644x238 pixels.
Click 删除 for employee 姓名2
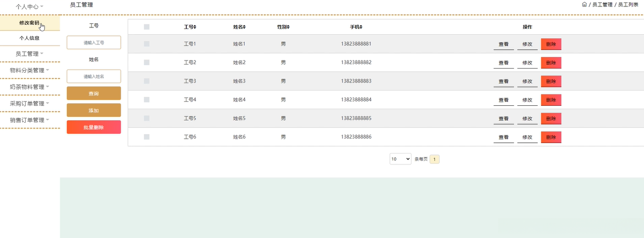pyautogui.click(x=551, y=63)
